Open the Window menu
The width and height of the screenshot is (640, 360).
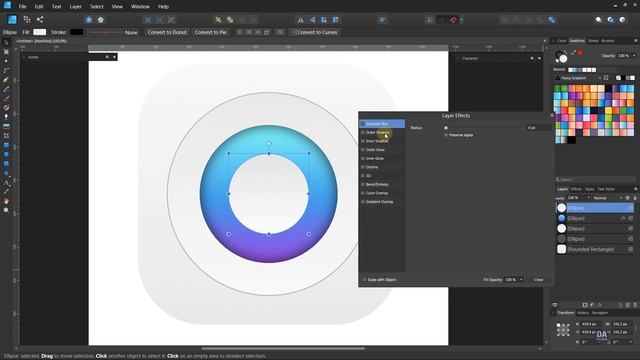coord(140,7)
